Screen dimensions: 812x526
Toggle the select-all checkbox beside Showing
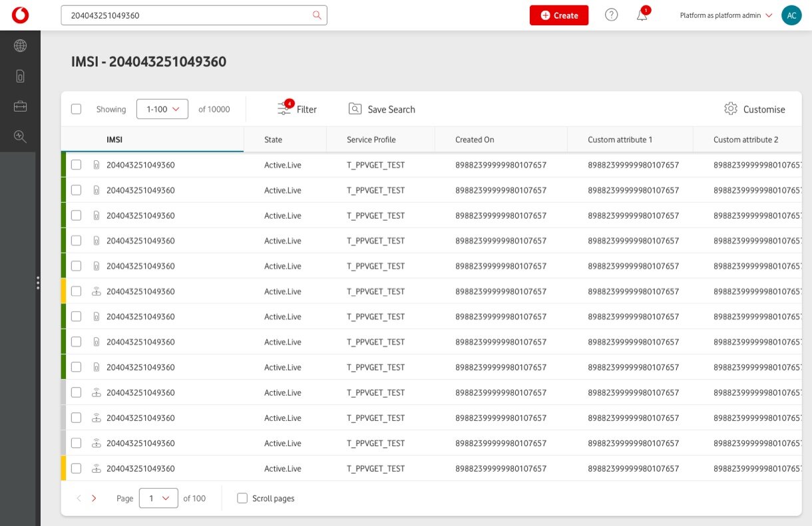(x=76, y=109)
